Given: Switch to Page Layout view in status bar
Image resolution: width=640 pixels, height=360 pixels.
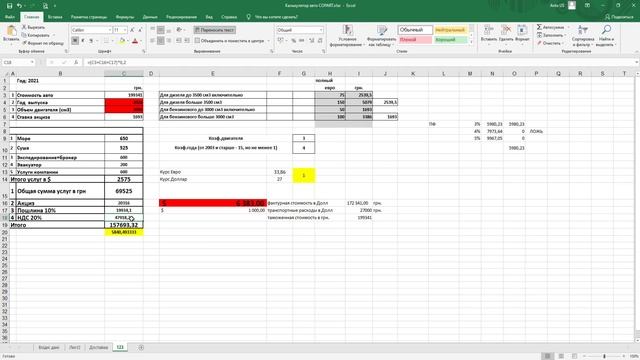Looking at the screenshot, I should (x=561, y=356).
